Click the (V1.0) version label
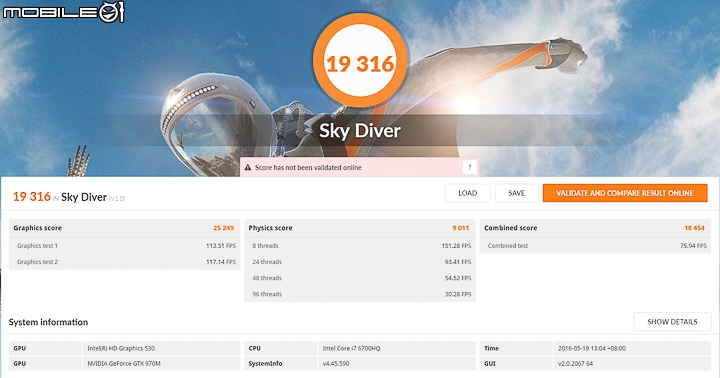Image resolution: width=720 pixels, height=378 pixels. (117, 198)
